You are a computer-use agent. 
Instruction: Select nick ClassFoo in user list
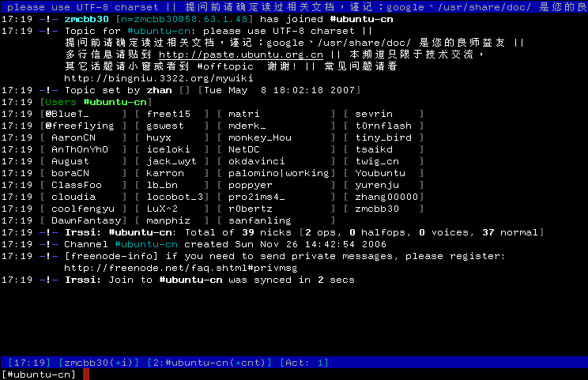pos(77,185)
